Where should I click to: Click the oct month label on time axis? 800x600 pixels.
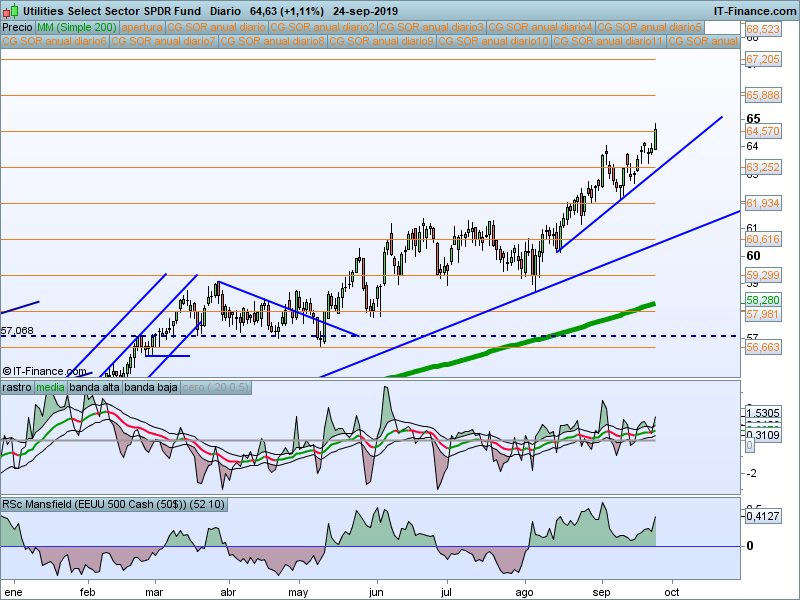coord(672,592)
